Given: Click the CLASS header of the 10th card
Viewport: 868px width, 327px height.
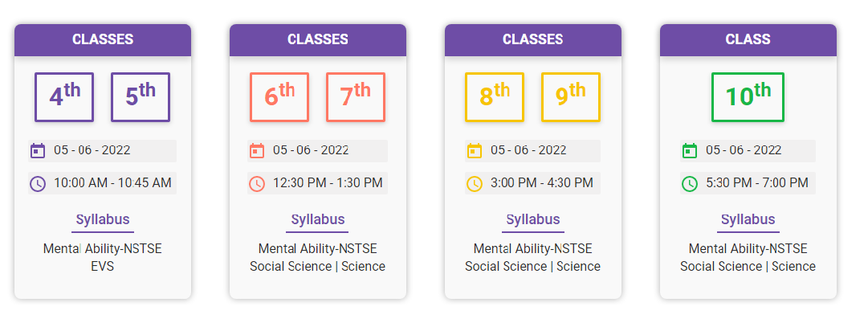Looking at the screenshot, I should 748,40.
